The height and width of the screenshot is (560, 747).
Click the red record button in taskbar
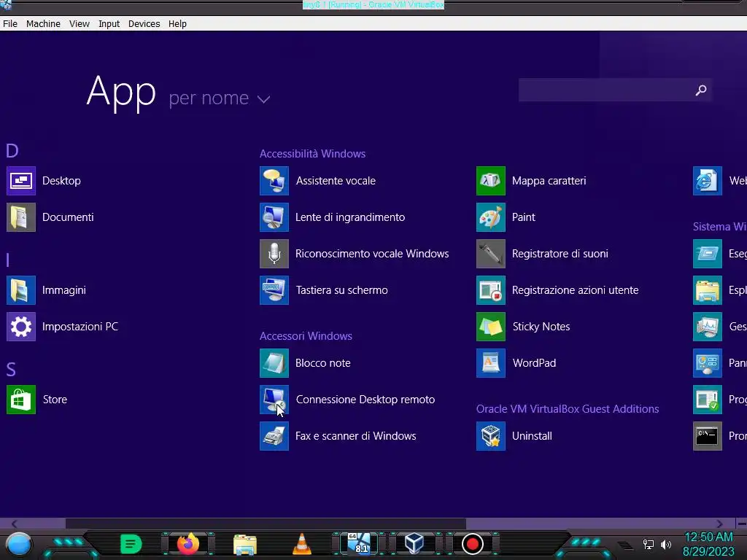coord(472,544)
